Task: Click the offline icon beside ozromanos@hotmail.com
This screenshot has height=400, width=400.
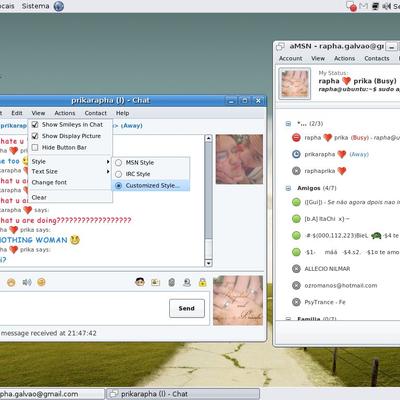Action: pos(296,285)
